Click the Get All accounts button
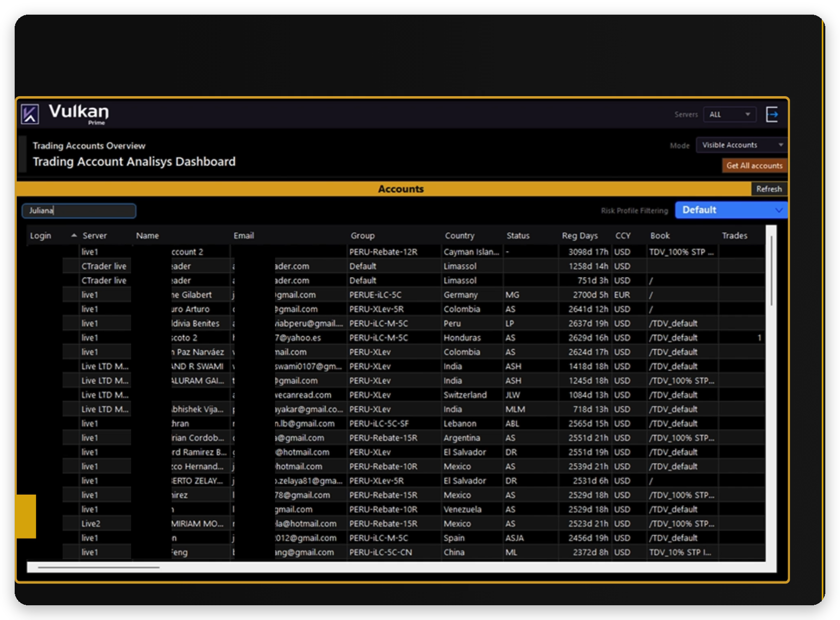Viewport: 840px width, 620px height. click(754, 165)
